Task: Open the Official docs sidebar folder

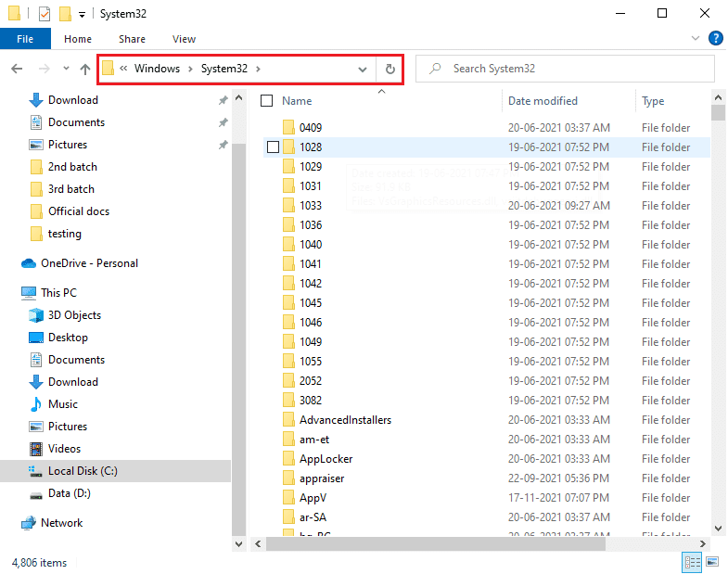Action: click(70, 211)
